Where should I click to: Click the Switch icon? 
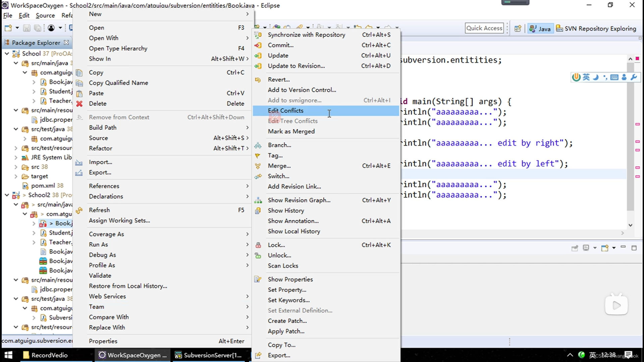pyautogui.click(x=258, y=176)
